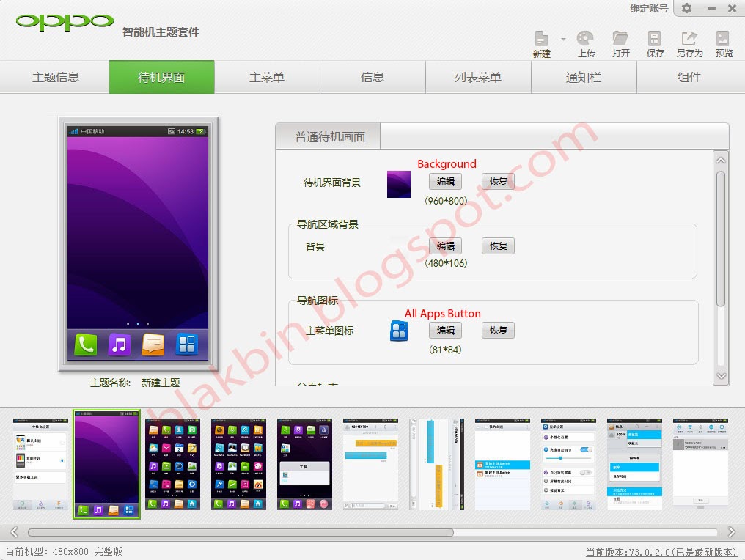Viewport: 745px width, 560px height.
Task: Click 编辑 for 主菜单图标
Action: pos(445,330)
